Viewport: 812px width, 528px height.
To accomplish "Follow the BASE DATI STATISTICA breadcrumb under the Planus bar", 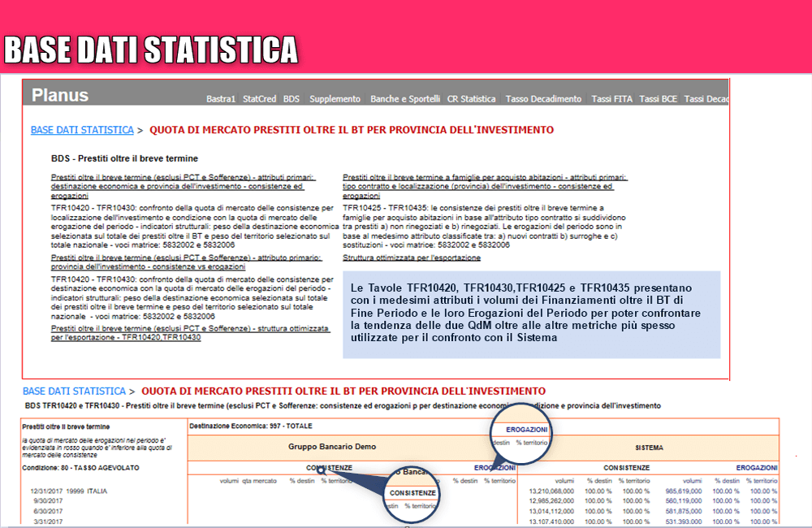I will click(x=82, y=130).
